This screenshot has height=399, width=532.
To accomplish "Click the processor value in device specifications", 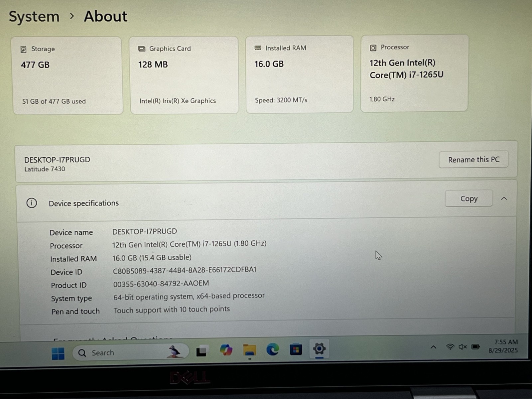I will click(x=189, y=244).
